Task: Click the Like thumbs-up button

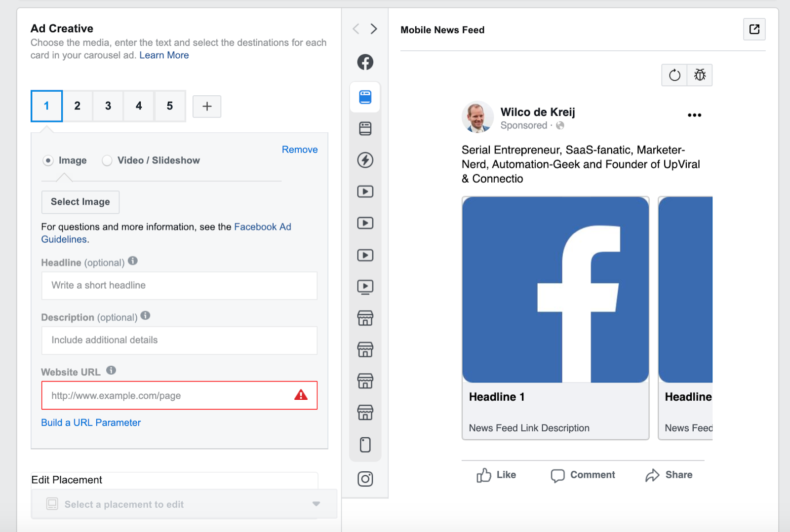Action: 496,475
